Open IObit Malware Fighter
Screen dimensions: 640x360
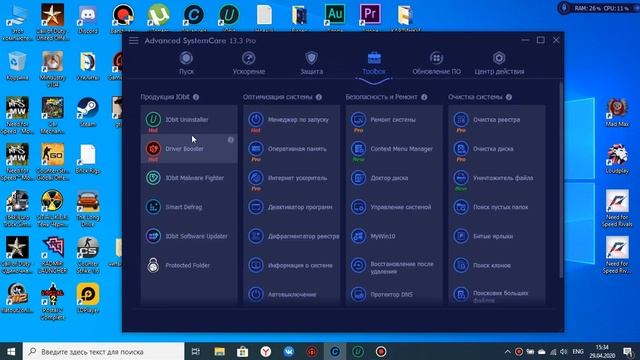(x=189, y=178)
